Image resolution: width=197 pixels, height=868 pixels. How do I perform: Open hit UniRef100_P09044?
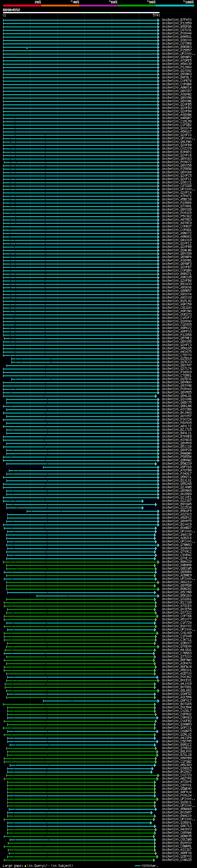[x=177, y=33]
